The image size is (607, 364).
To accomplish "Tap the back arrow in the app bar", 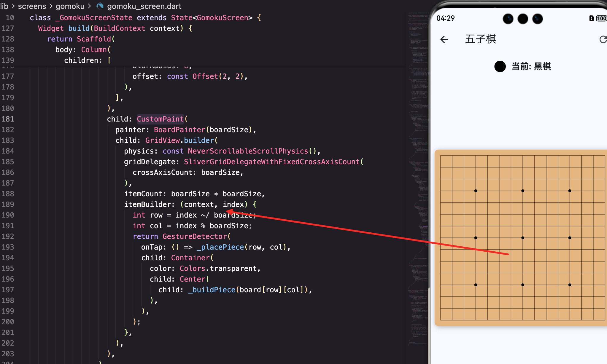I will coord(444,39).
